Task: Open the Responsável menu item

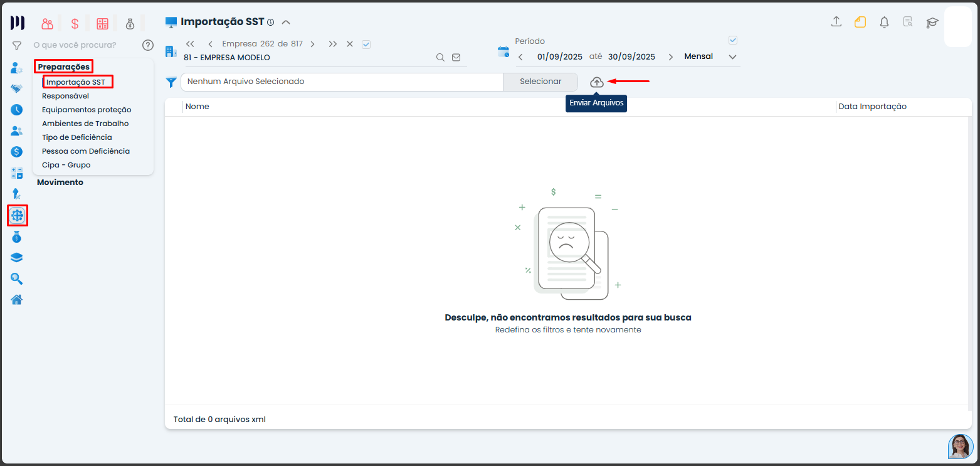Action: (x=66, y=96)
